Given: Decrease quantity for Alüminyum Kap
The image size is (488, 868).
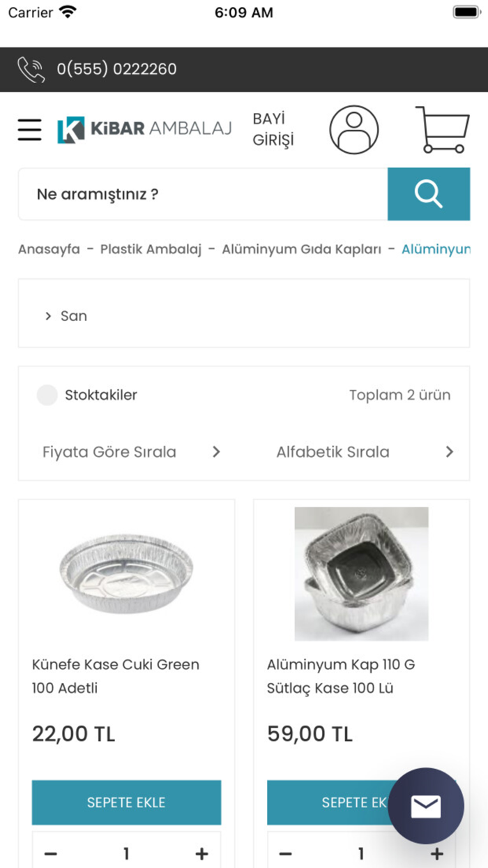Looking at the screenshot, I should coord(285,853).
